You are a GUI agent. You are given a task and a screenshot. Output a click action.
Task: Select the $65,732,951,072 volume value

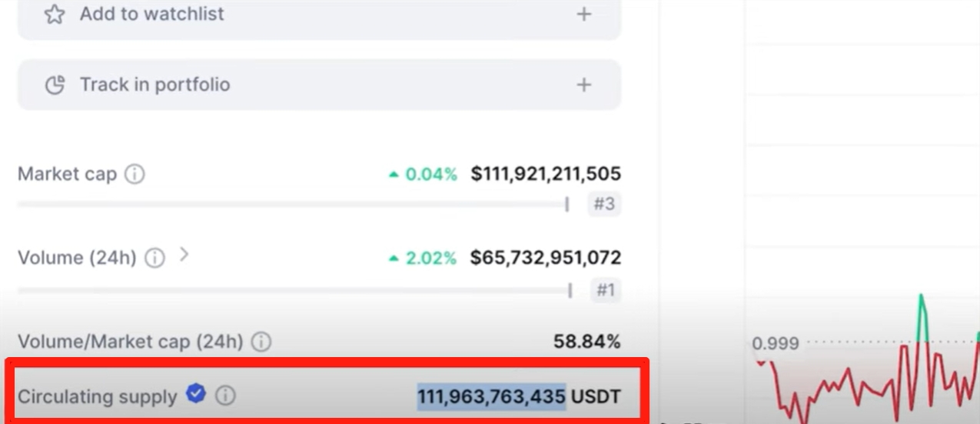coord(546,258)
